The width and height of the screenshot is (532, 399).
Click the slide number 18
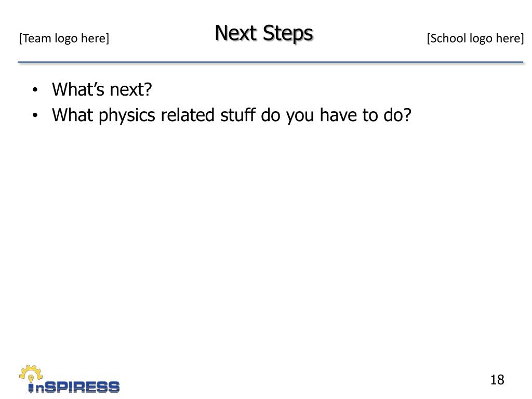[x=497, y=380]
